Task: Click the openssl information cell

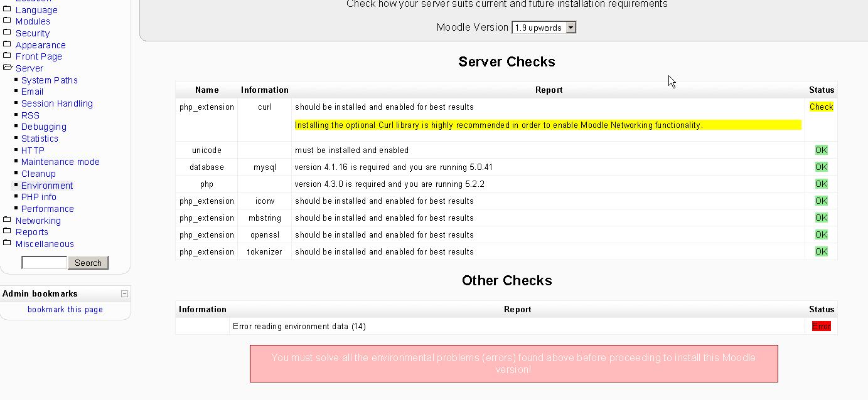Action: [264, 235]
